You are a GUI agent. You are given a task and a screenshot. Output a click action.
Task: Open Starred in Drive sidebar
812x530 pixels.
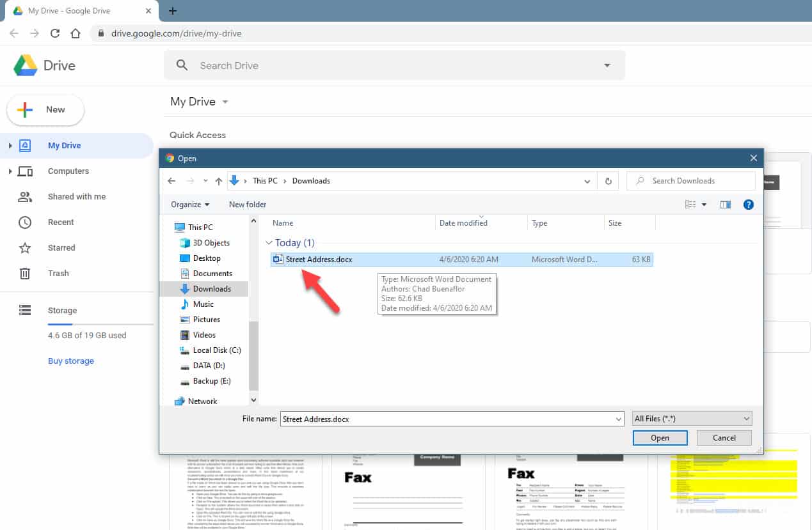point(61,248)
